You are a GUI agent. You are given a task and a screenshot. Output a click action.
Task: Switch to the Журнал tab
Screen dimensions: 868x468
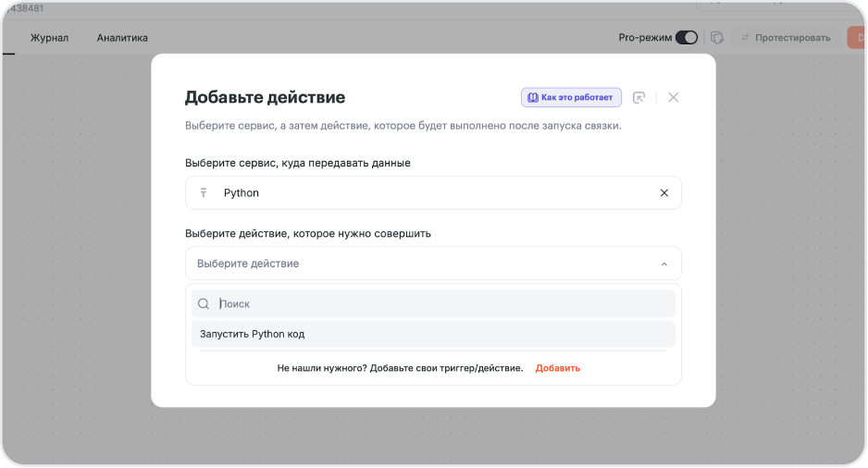[49, 38]
